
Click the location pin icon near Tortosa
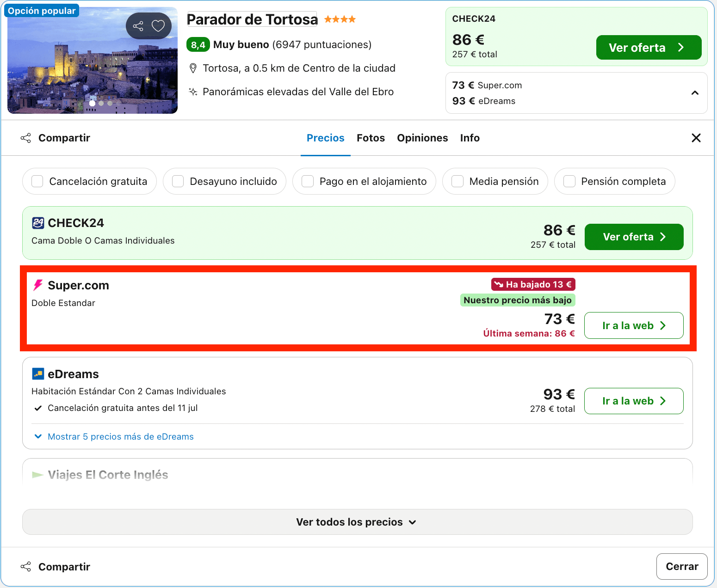193,68
